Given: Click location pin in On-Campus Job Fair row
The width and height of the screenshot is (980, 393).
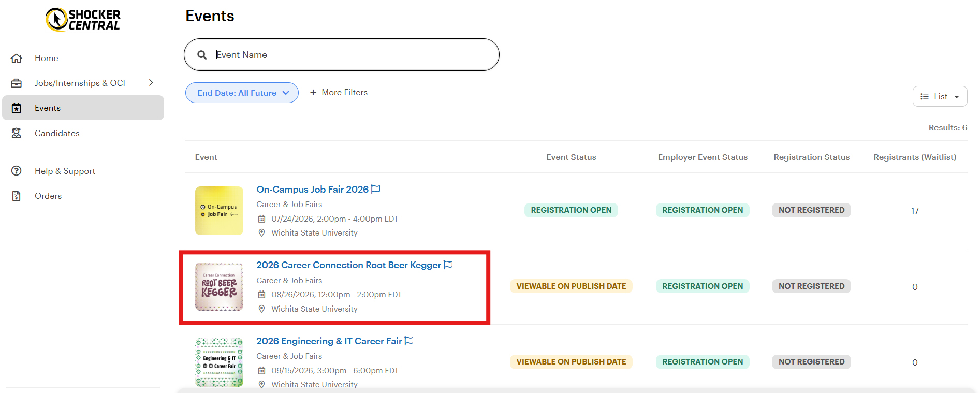Looking at the screenshot, I should coord(261,233).
